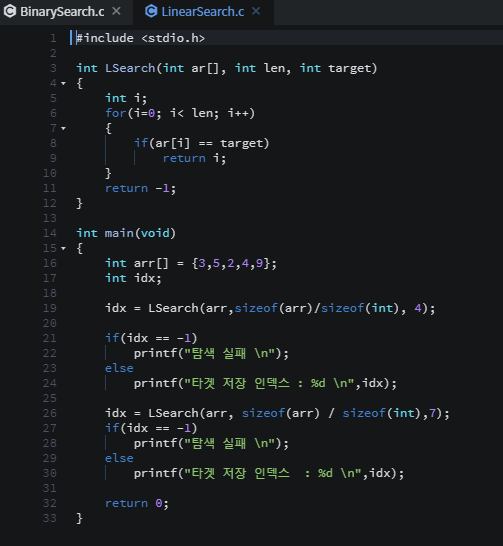Collapse the for loop block at line 7

click(63, 128)
